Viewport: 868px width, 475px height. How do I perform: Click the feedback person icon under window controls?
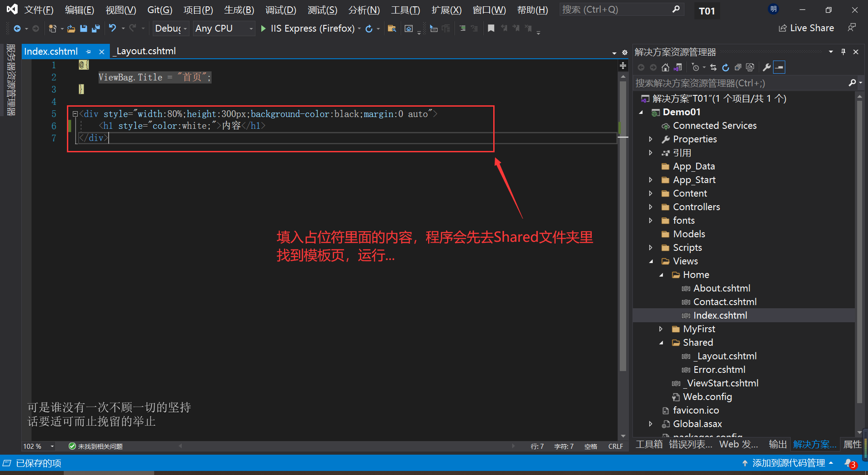pos(852,28)
